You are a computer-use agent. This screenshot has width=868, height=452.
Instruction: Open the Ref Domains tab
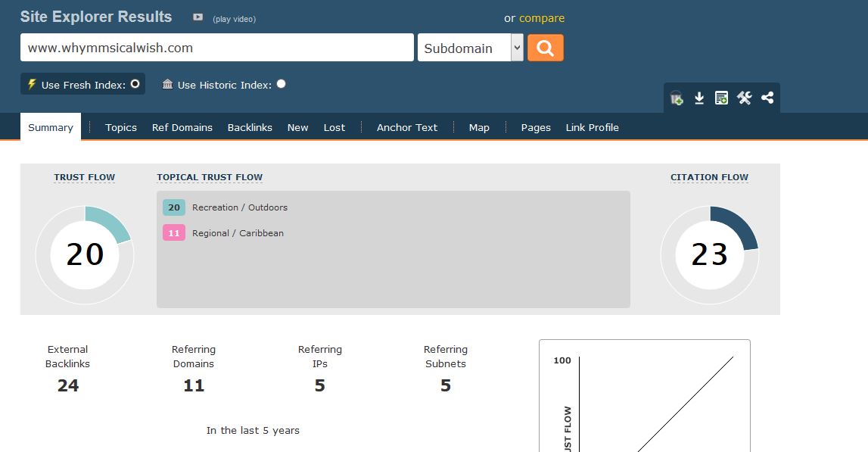click(182, 127)
